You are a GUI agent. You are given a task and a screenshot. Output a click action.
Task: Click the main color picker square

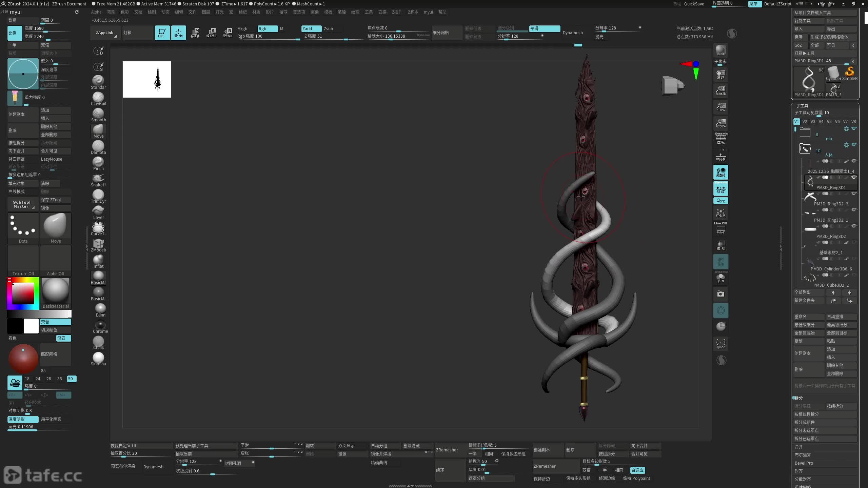coord(23,293)
